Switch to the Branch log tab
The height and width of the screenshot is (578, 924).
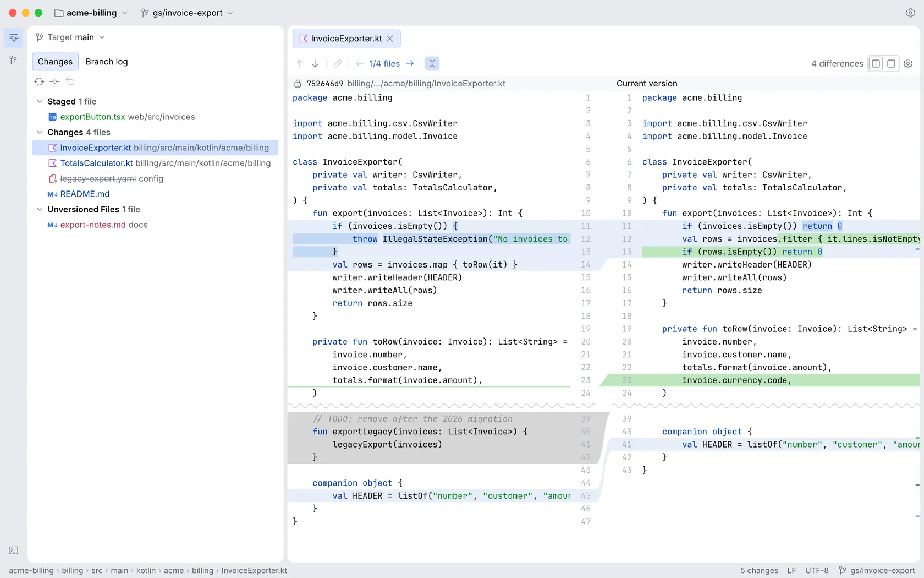pos(107,62)
